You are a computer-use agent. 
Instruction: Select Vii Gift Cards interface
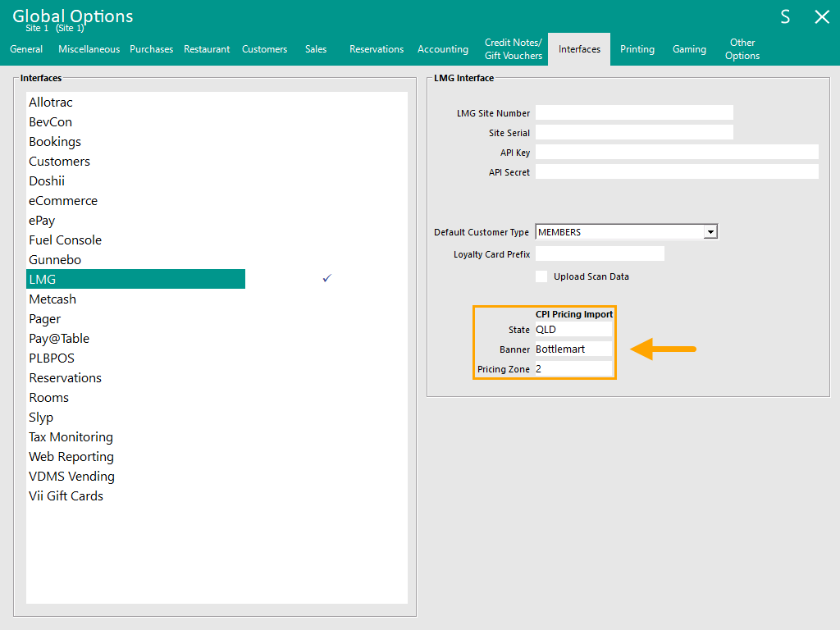tap(66, 496)
